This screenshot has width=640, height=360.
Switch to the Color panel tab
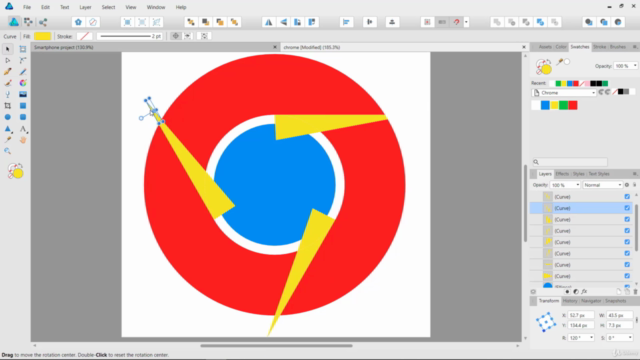561,47
